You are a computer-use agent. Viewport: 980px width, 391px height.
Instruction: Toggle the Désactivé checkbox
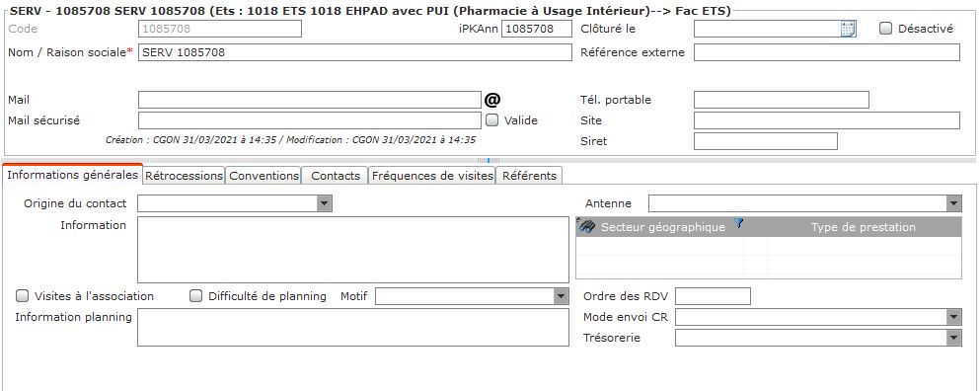(885, 29)
